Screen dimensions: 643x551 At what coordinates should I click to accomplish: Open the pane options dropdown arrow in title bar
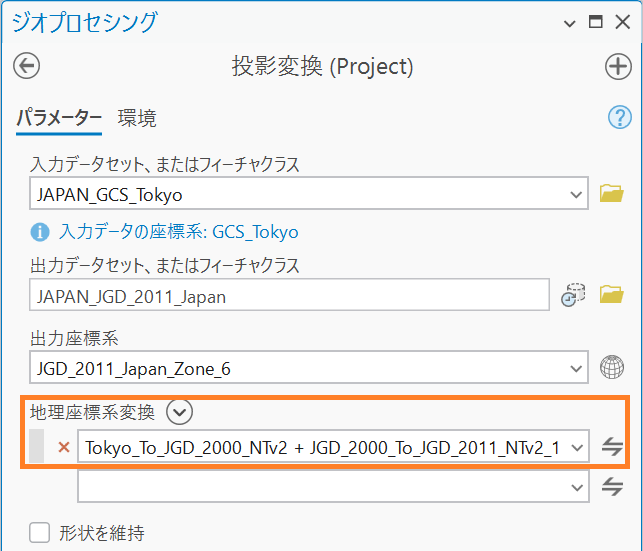coord(570,22)
